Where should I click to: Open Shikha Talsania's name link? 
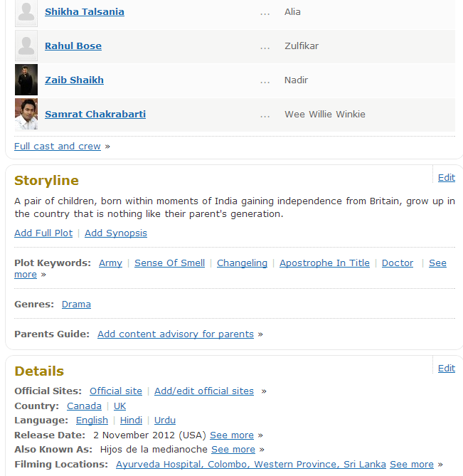(x=84, y=12)
